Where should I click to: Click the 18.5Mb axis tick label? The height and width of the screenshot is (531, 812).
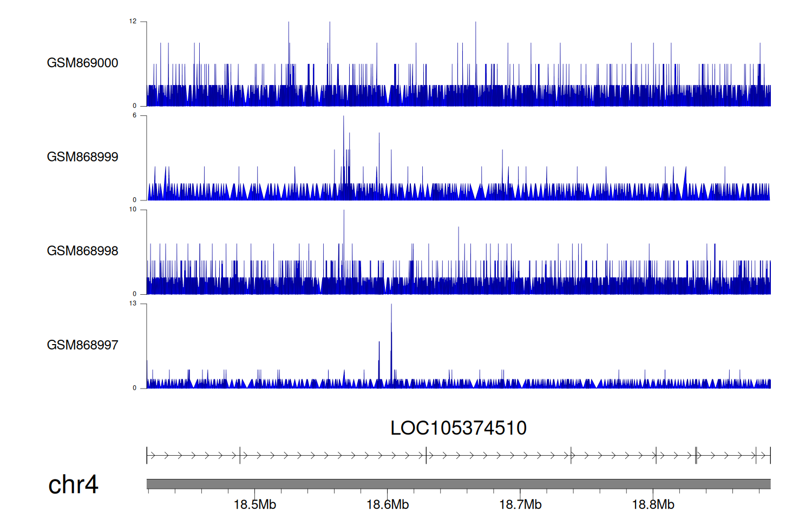[254, 505]
